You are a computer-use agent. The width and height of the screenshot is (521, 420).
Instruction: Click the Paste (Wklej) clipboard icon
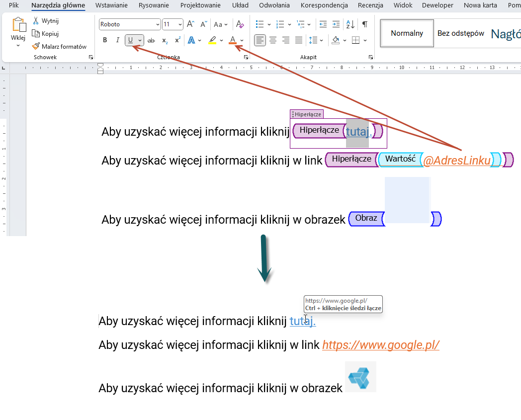(18, 25)
